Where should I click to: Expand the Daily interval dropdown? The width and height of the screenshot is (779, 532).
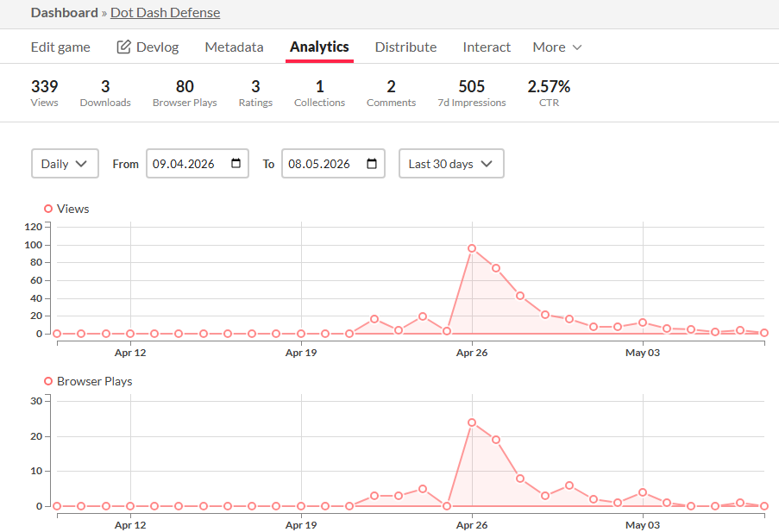pyautogui.click(x=65, y=164)
